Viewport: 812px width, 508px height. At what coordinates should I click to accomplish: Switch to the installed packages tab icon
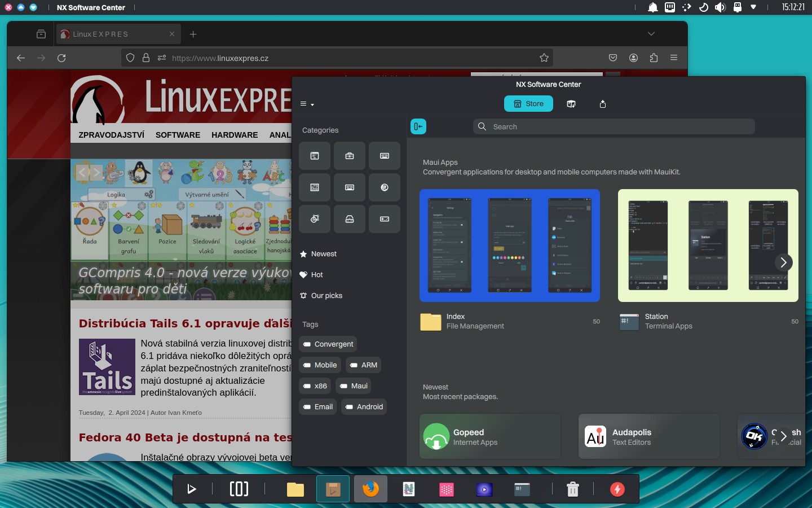[x=571, y=104]
